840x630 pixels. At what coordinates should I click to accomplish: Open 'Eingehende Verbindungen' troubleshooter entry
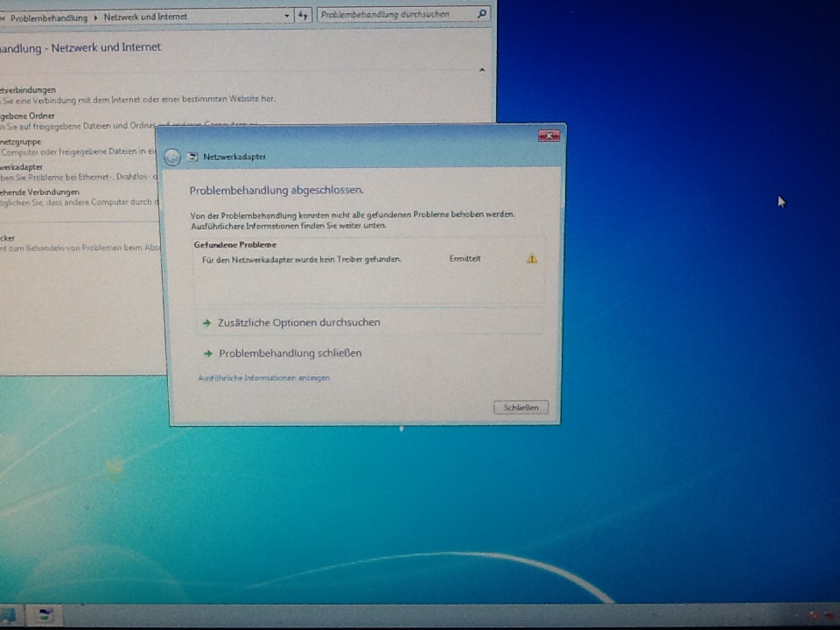click(x=39, y=192)
